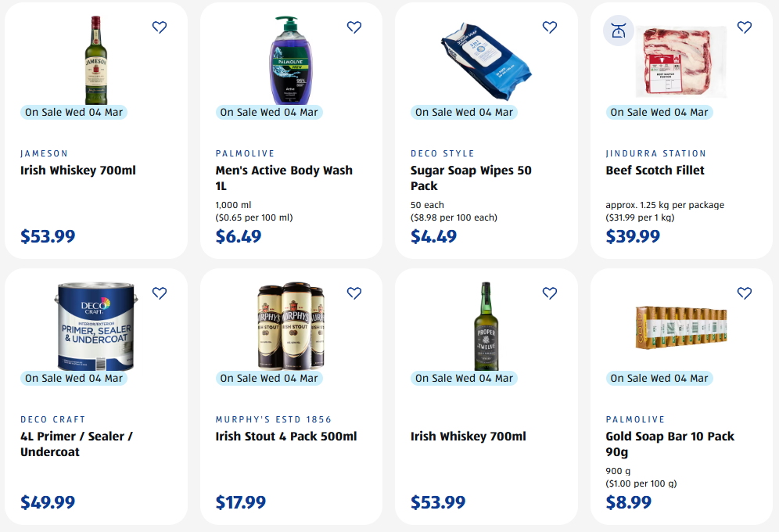Screen dimensions: 779x532
Task: Open the Jameson whiskey bottle image
Action: [x=96, y=59]
